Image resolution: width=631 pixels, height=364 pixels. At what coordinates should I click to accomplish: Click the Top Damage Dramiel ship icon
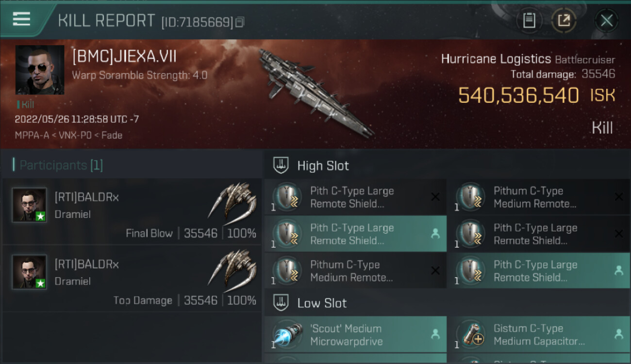point(233,267)
